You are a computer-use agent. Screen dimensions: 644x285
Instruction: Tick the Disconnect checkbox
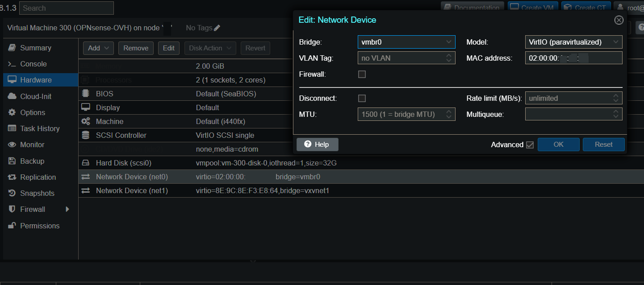(362, 98)
